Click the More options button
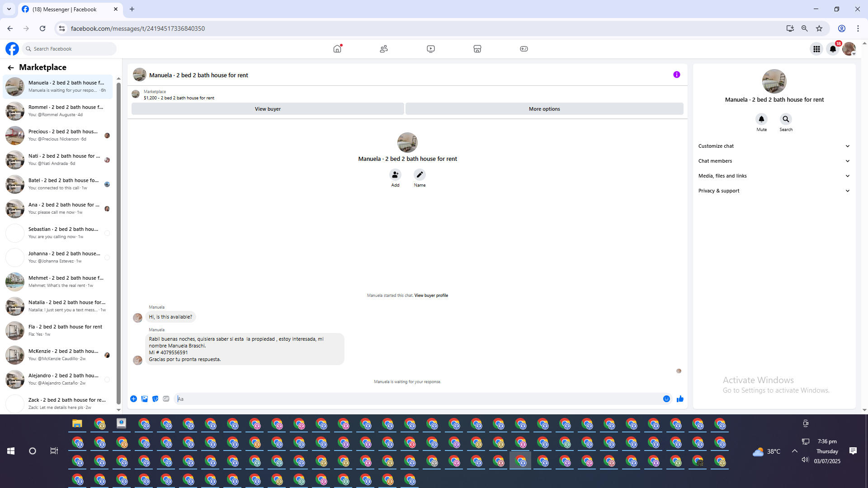This screenshot has height=488, width=868. coord(544,109)
